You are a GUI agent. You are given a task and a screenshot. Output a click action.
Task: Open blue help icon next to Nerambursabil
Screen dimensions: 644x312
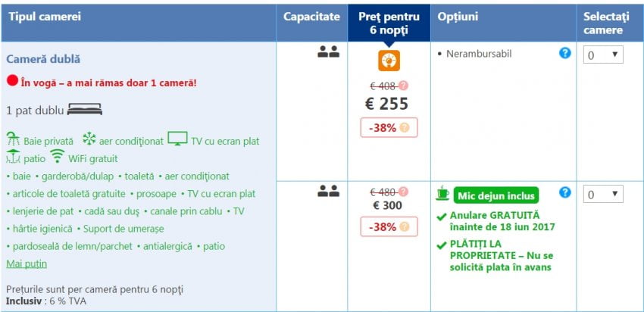pos(564,53)
